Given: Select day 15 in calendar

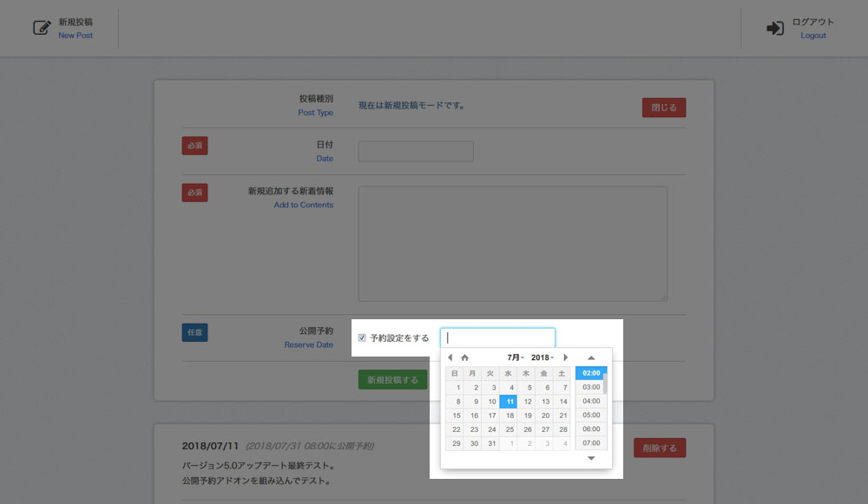Looking at the screenshot, I should point(455,416).
